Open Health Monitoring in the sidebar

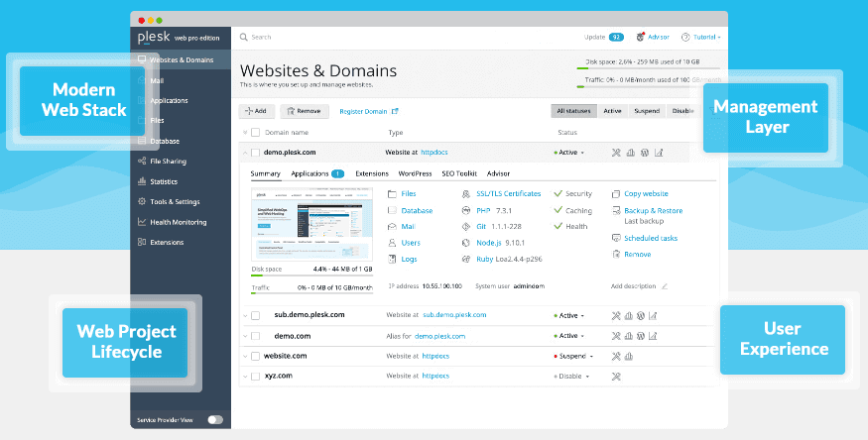point(179,222)
